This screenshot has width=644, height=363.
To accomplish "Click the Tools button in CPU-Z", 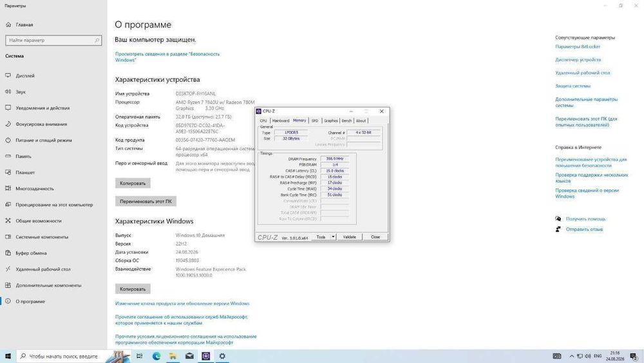I will coord(321,237).
